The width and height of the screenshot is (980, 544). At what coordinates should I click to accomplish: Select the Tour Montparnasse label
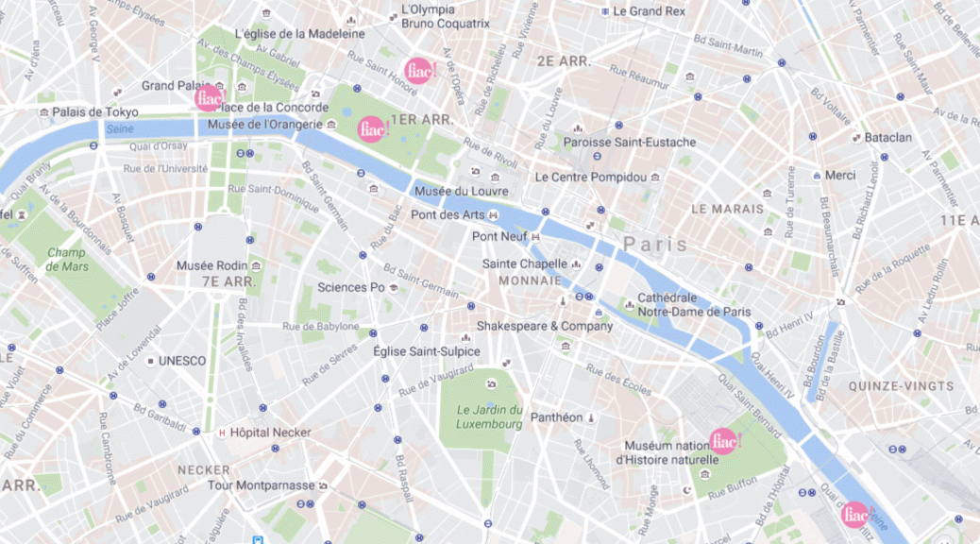pyautogui.click(x=262, y=485)
